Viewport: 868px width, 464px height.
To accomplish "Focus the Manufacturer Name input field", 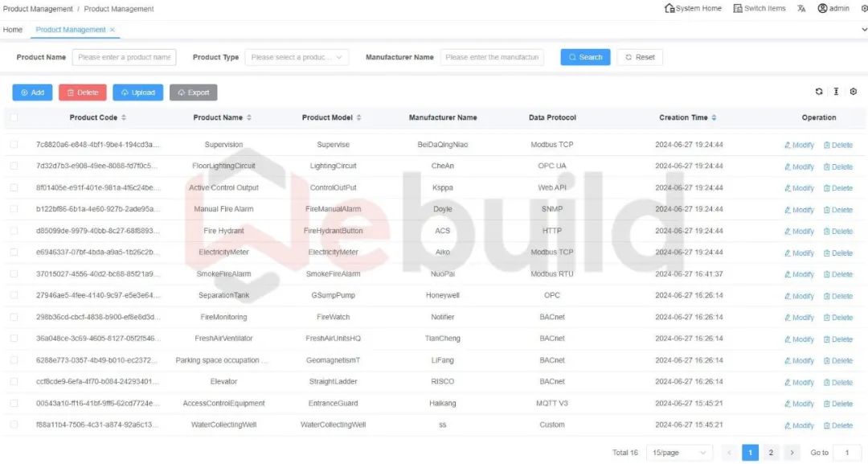I will pyautogui.click(x=492, y=57).
